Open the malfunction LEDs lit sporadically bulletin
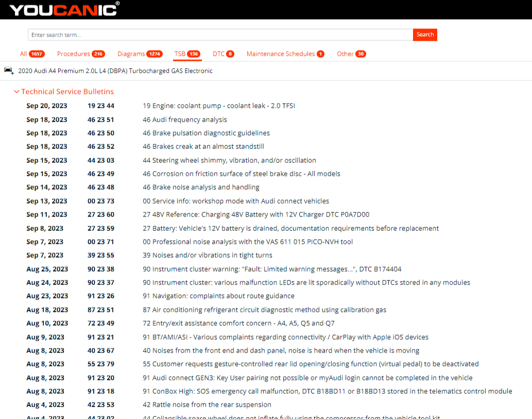 (x=306, y=282)
